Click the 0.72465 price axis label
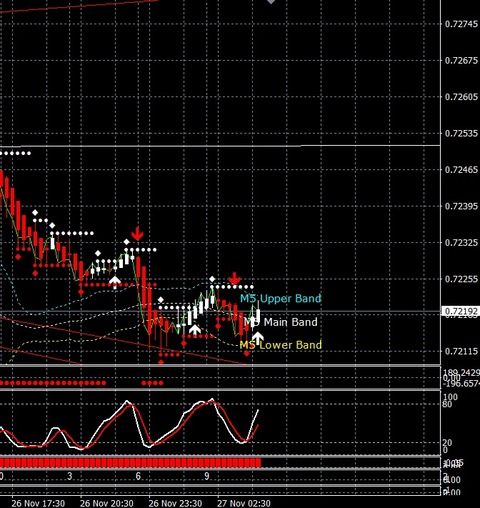480x508 pixels. point(461,170)
